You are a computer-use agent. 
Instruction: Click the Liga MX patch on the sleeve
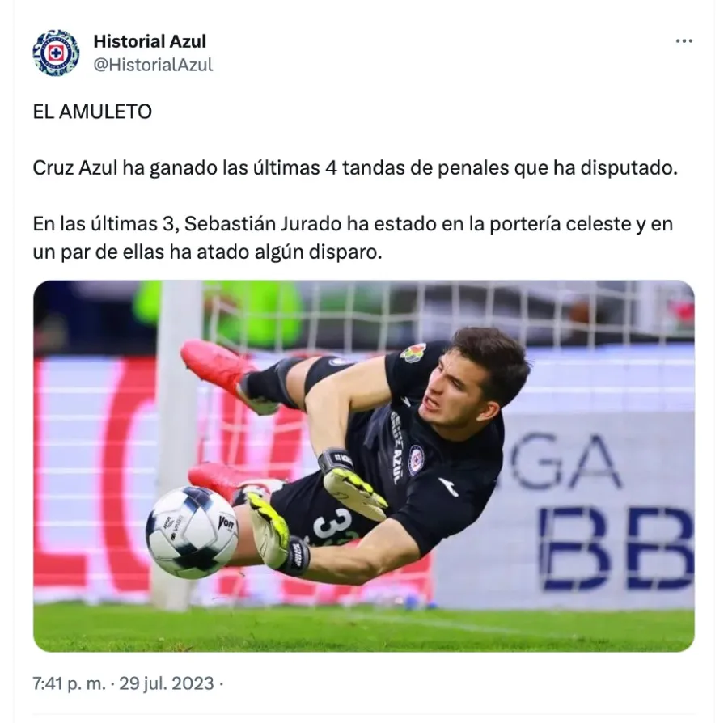pos(413,353)
